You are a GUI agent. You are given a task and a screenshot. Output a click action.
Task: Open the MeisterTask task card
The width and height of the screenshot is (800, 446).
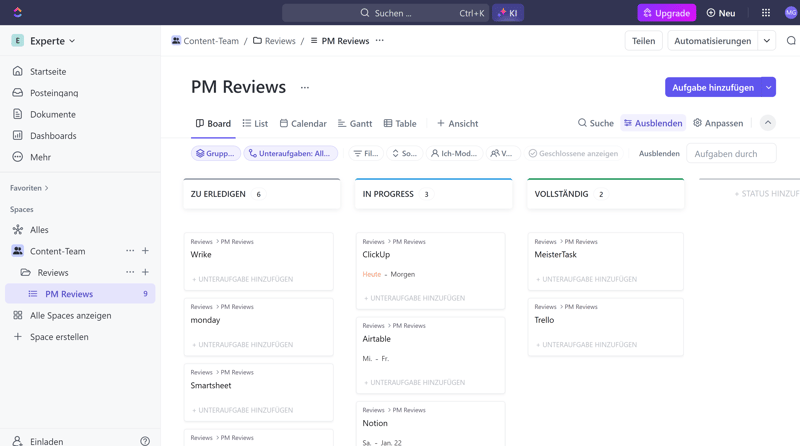click(x=606, y=262)
